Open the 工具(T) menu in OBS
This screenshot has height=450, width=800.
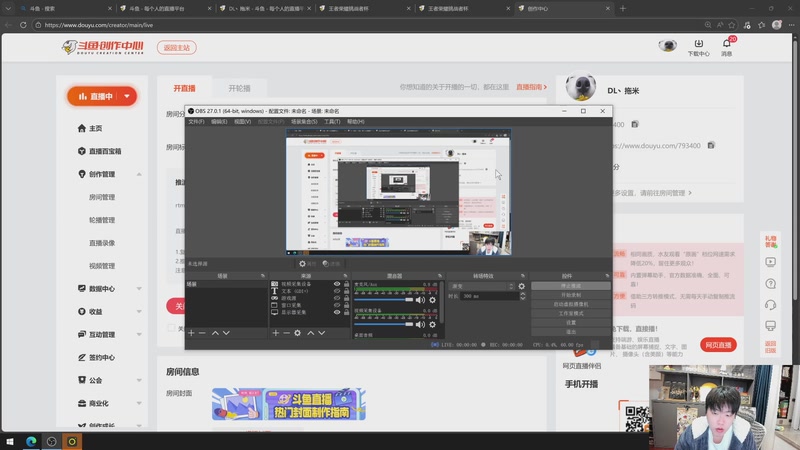click(332, 121)
